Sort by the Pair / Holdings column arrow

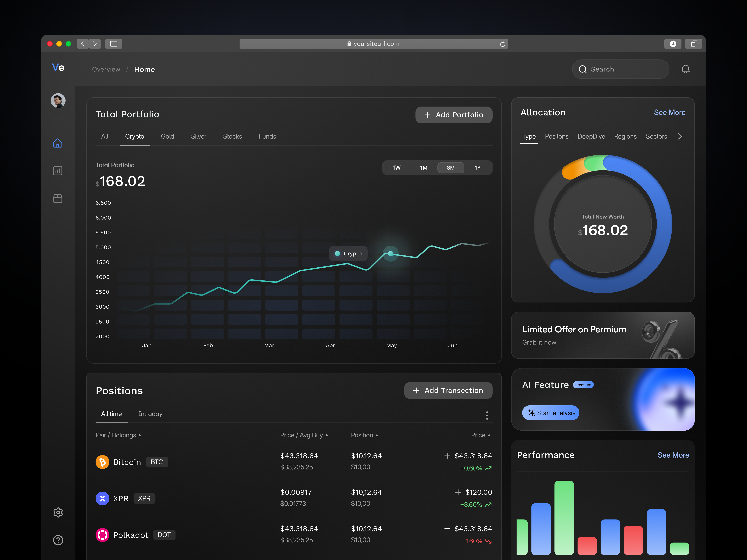click(140, 435)
